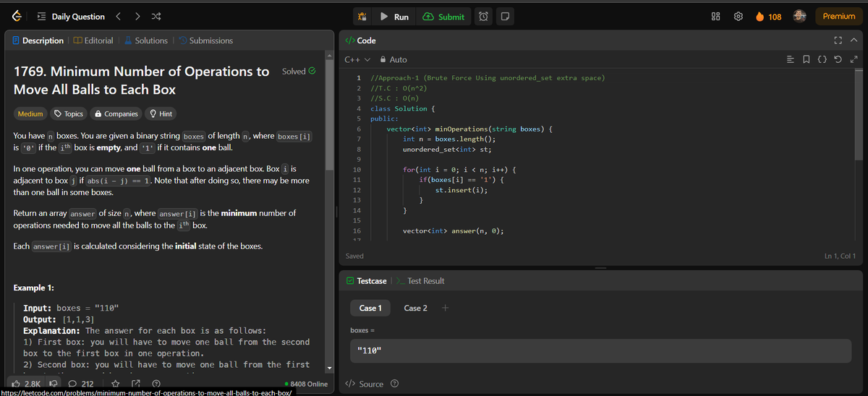Click the LeetCode logo icon
868x396 pixels.
click(15, 17)
